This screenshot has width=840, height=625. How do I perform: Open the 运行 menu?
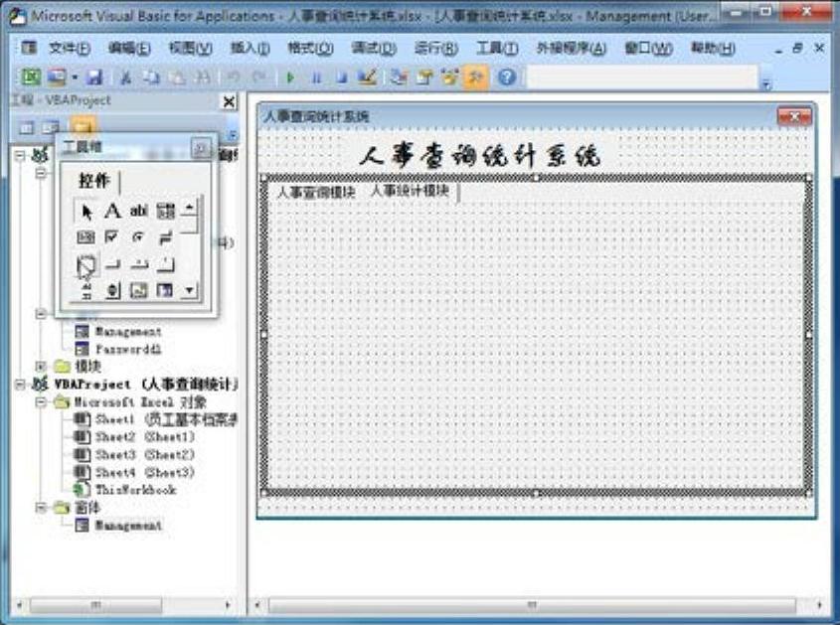[435, 49]
